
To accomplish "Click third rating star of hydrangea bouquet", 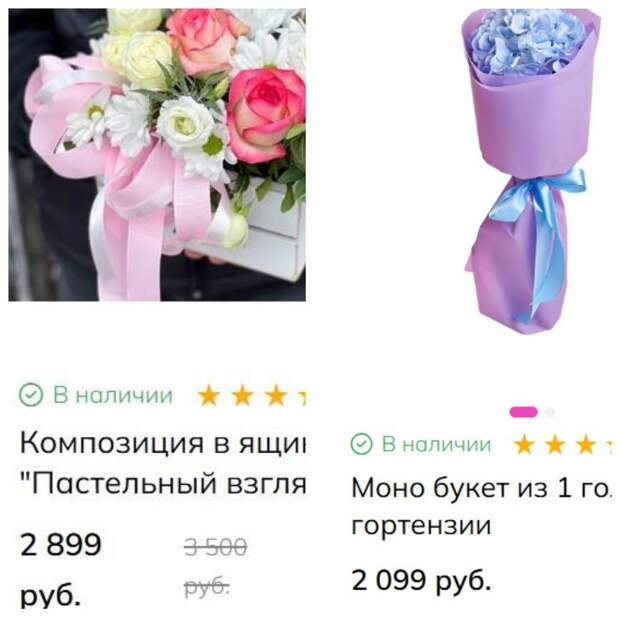I will (586, 444).
